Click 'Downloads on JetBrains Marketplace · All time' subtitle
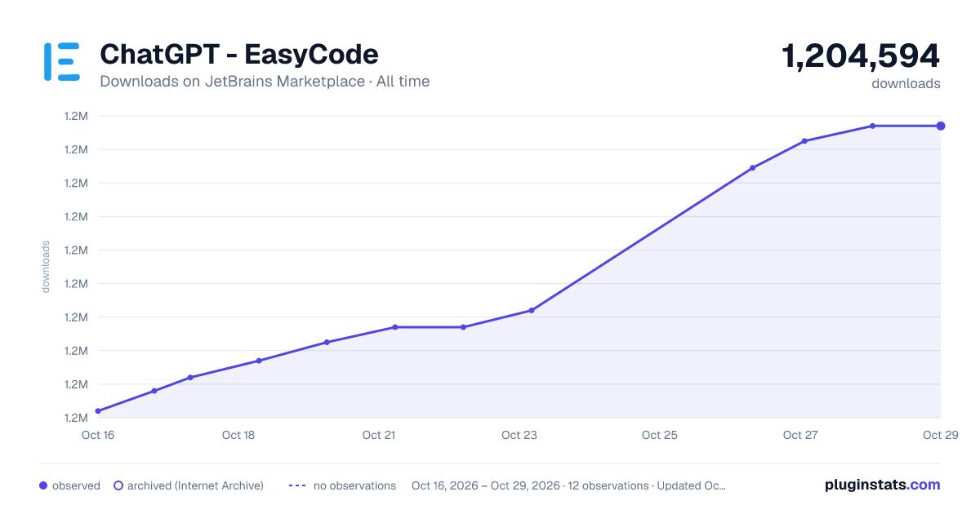This screenshot has width=980, height=514. pos(265,82)
